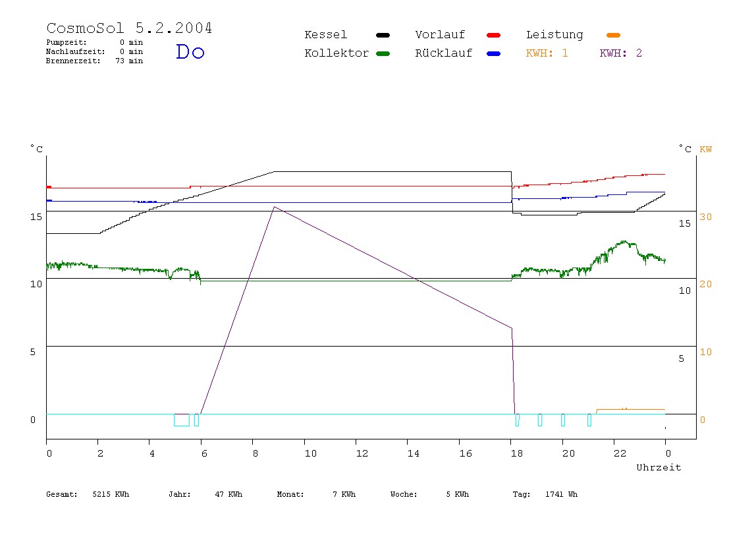Select the yearly value "47 KWh"

(229, 494)
